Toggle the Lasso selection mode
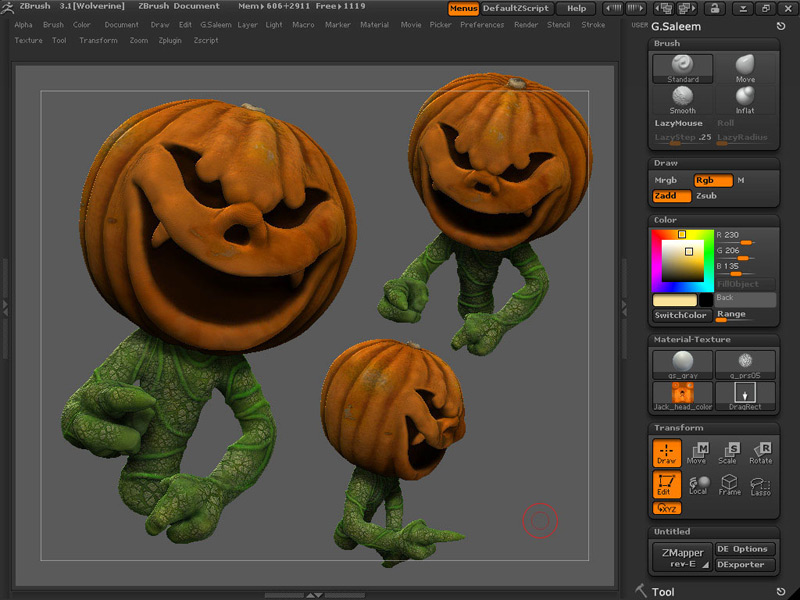Screen dimensions: 800x600 point(760,486)
